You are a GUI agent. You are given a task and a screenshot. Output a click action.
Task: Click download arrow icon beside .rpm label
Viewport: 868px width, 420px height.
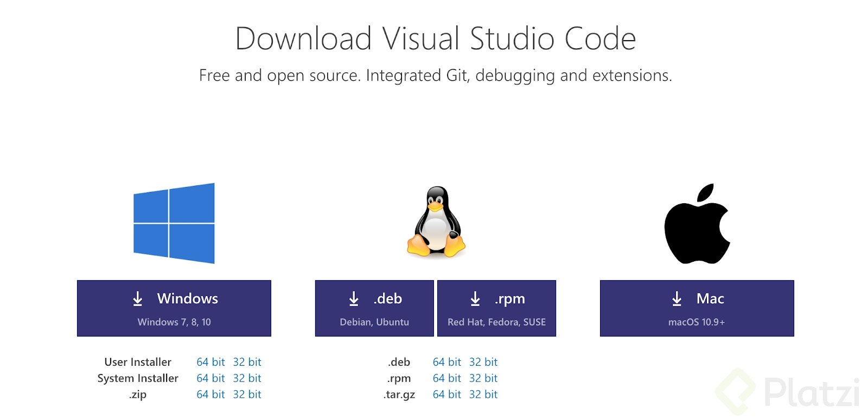coord(475,299)
